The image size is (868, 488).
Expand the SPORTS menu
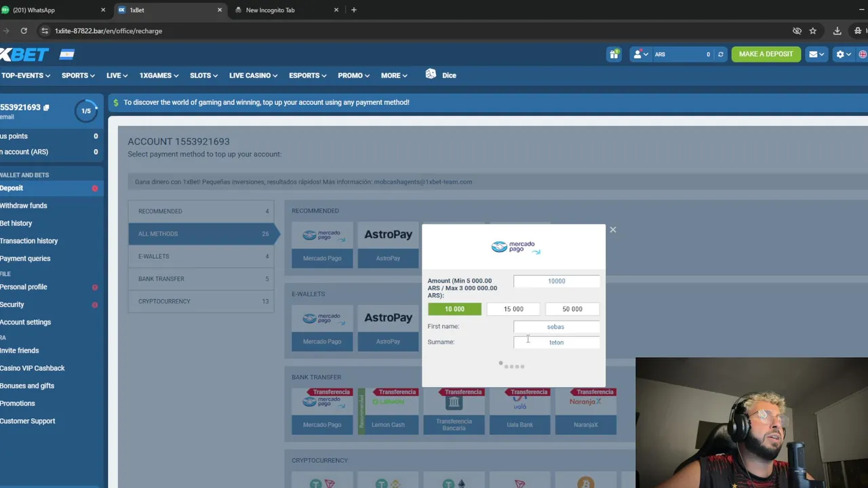[x=78, y=75]
